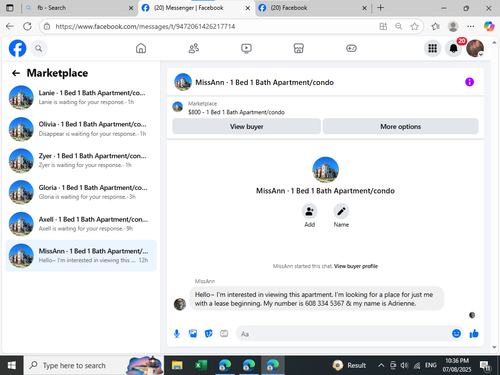
Task: Open Lanie's apartment conversation
Action: (x=81, y=97)
